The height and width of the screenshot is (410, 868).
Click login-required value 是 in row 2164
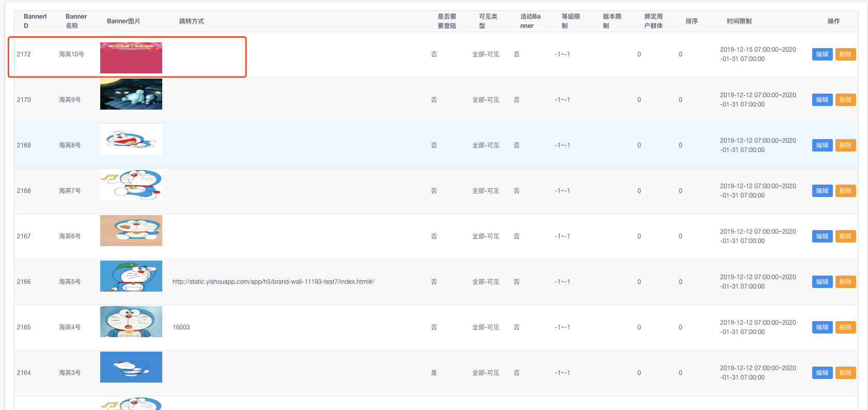pyautogui.click(x=434, y=373)
